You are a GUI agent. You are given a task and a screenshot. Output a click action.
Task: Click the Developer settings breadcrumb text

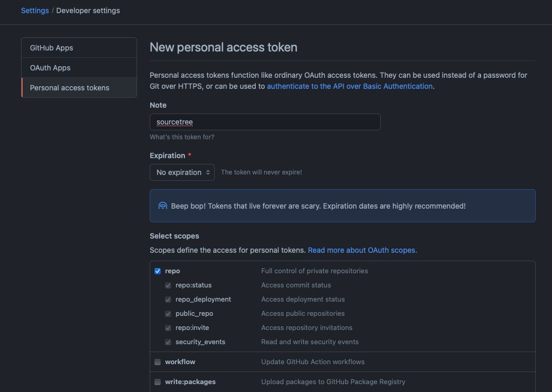click(x=88, y=11)
